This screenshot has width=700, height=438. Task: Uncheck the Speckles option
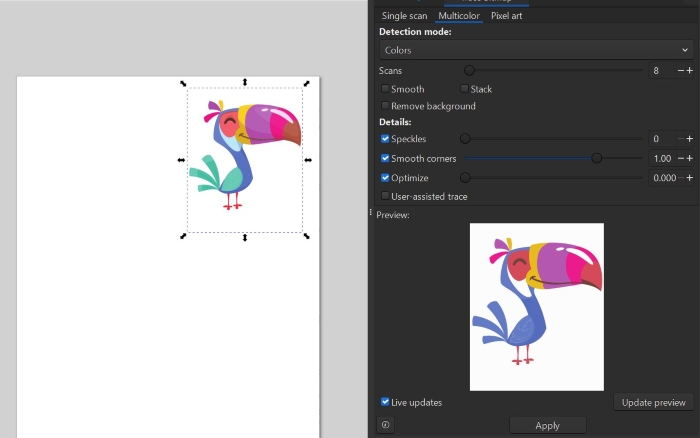(x=386, y=139)
